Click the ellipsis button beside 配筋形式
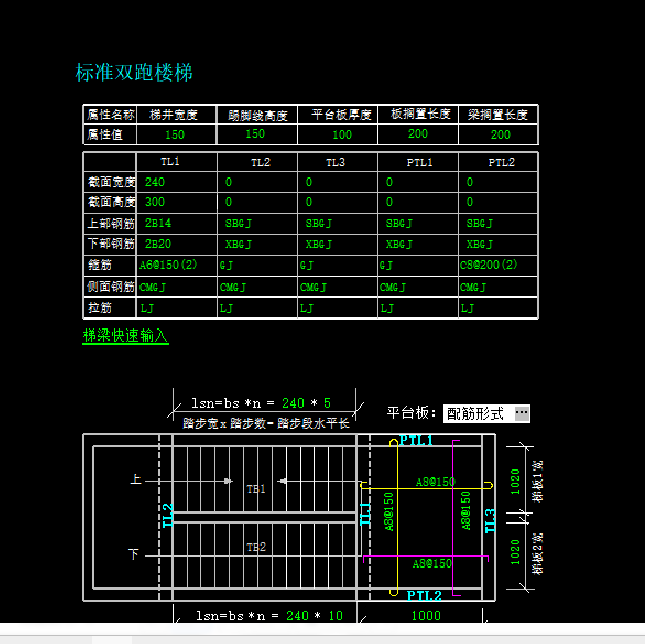This screenshot has height=644, width=645. point(522,413)
